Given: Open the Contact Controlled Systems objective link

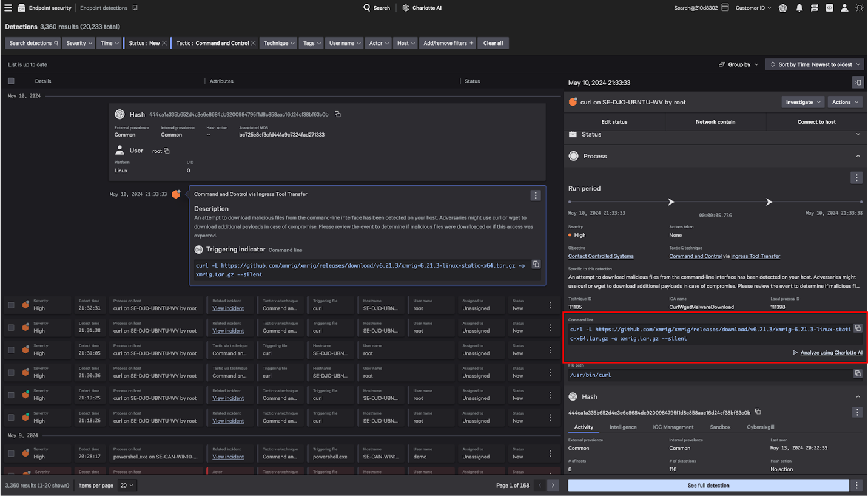Looking at the screenshot, I should 601,256.
